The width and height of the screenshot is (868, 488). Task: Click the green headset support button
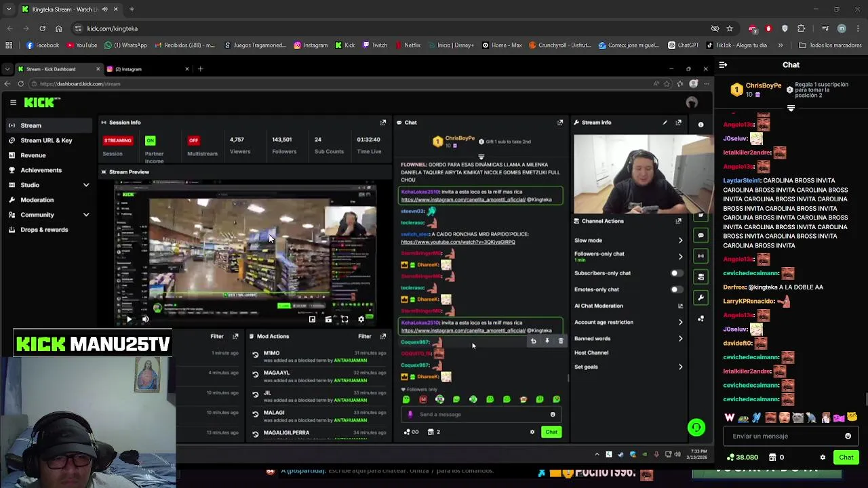[696, 428]
